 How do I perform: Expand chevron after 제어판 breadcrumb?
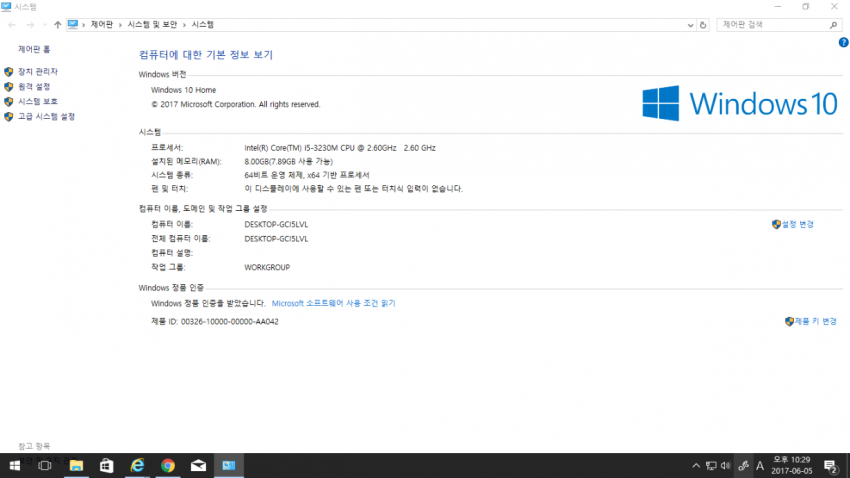tap(120, 25)
